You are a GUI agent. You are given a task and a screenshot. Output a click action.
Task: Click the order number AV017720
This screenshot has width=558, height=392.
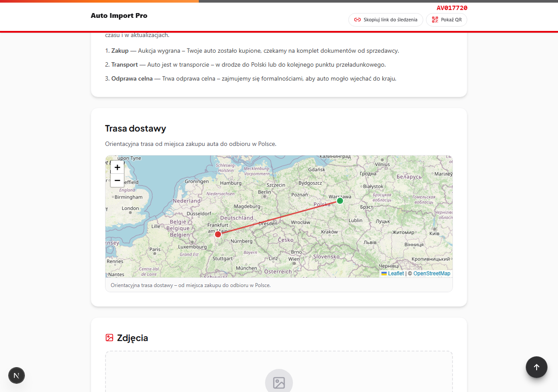[452, 8]
